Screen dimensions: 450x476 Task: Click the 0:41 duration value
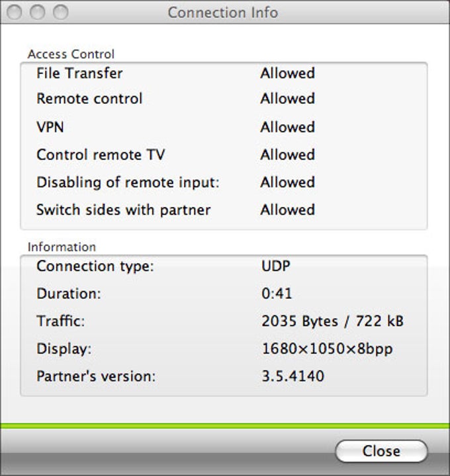coord(277,294)
